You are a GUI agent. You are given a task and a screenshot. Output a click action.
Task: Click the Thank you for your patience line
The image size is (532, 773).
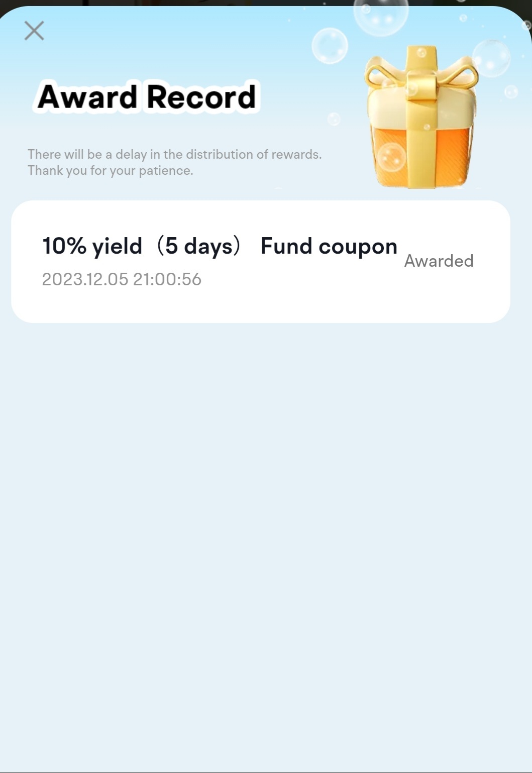tap(111, 171)
